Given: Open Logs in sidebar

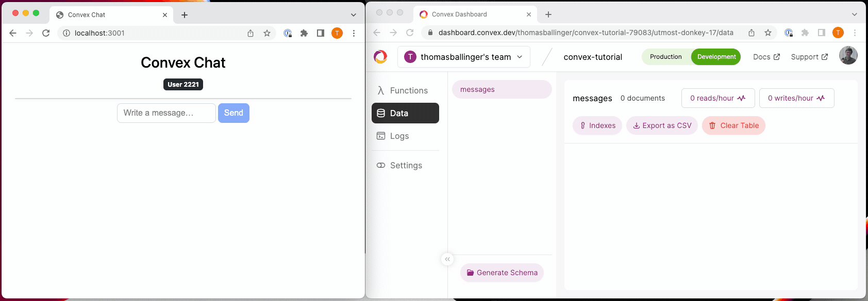Looking at the screenshot, I should (x=405, y=136).
